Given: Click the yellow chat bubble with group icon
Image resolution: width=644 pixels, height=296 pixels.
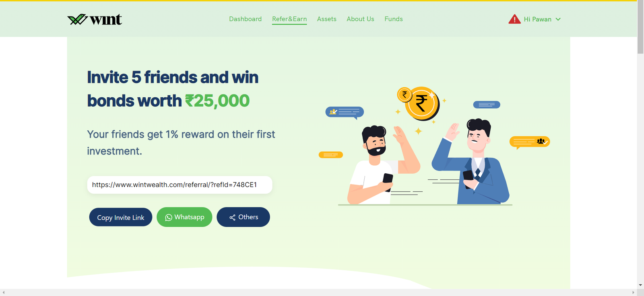Looking at the screenshot, I should [x=530, y=142].
